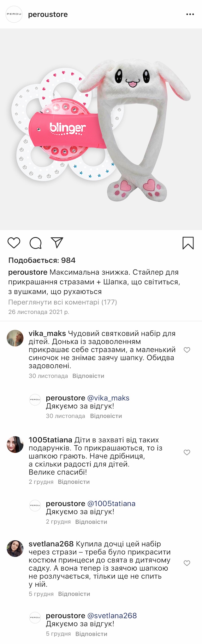The width and height of the screenshot is (202, 644).
Task: Open the comment bubble icon
Action: [35, 243]
